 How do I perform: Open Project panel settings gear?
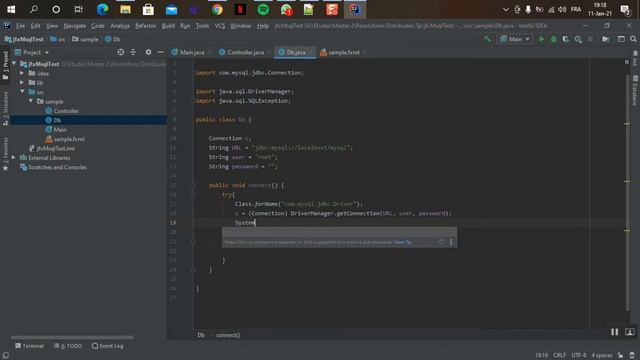148,52
